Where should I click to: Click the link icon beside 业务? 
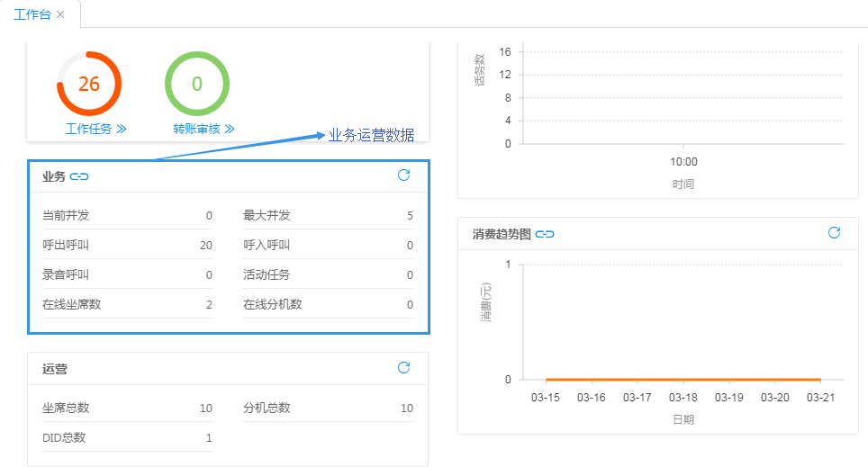tap(79, 176)
